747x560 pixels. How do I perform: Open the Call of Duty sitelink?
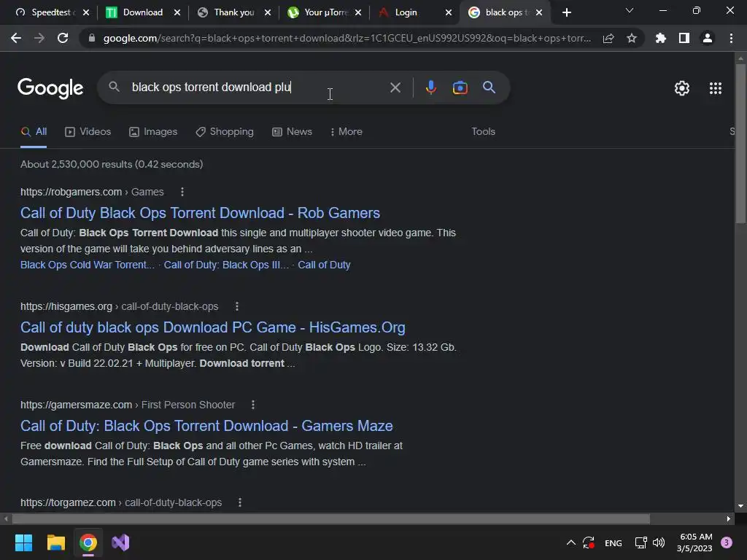(324, 265)
